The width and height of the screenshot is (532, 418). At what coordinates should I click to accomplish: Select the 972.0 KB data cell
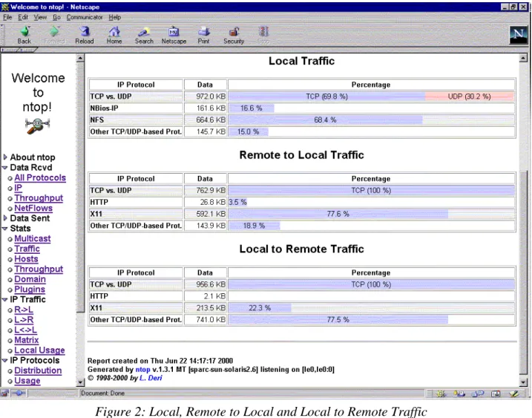206,97
